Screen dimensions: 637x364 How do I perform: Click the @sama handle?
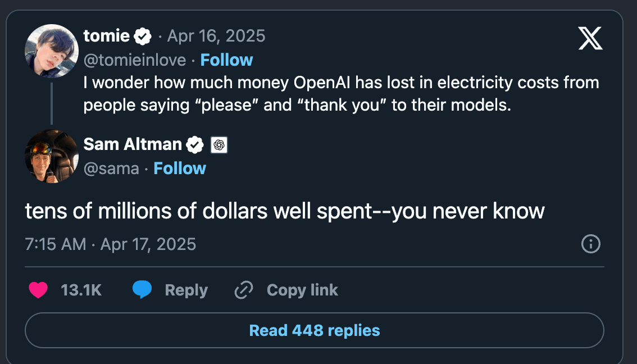pos(111,169)
